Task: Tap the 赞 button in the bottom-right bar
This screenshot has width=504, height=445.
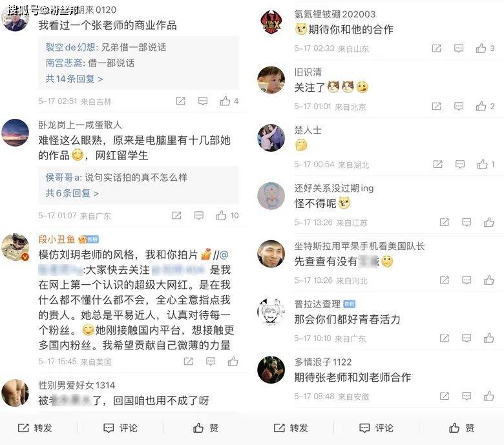Action: click(461, 428)
